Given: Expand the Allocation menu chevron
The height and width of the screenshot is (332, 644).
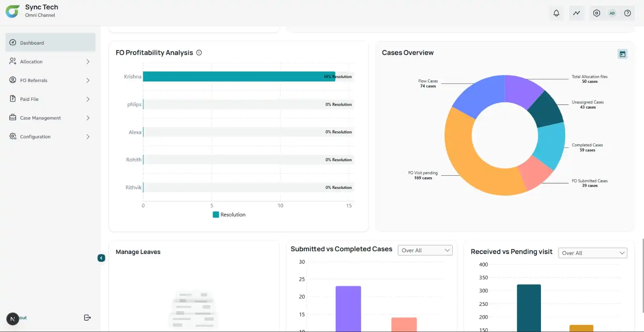Looking at the screenshot, I should click(x=88, y=61).
